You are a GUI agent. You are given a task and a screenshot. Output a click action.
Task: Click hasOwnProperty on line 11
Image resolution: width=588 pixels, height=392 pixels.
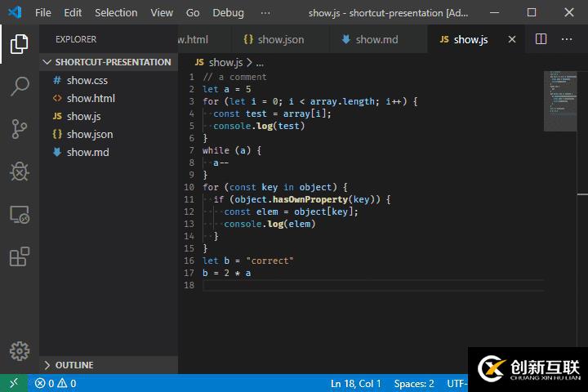(310, 199)
